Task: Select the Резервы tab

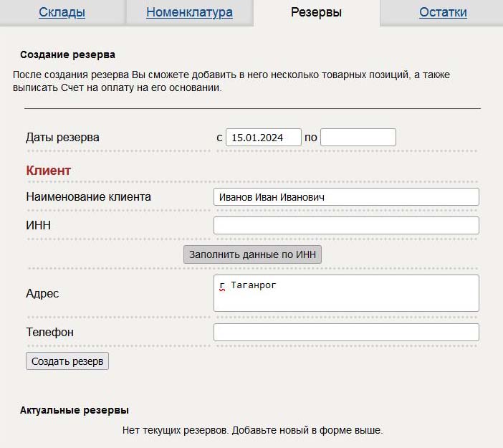Action: coord(316,12)
